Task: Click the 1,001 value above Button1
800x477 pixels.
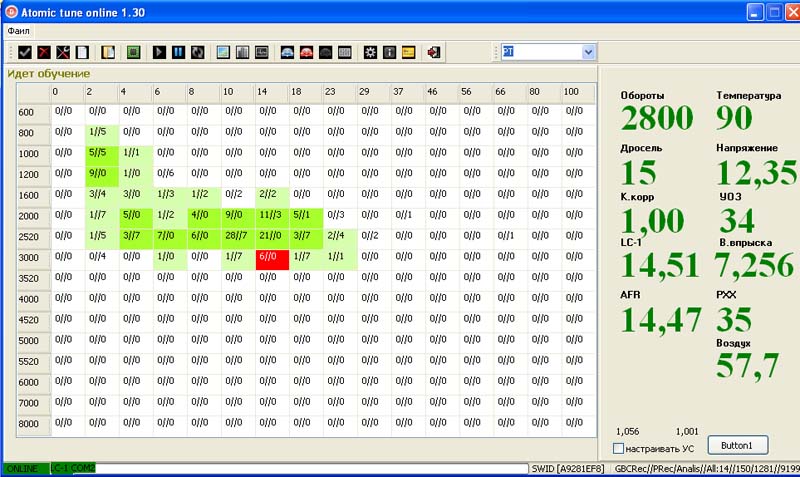Action: click(x=687, y=432)
